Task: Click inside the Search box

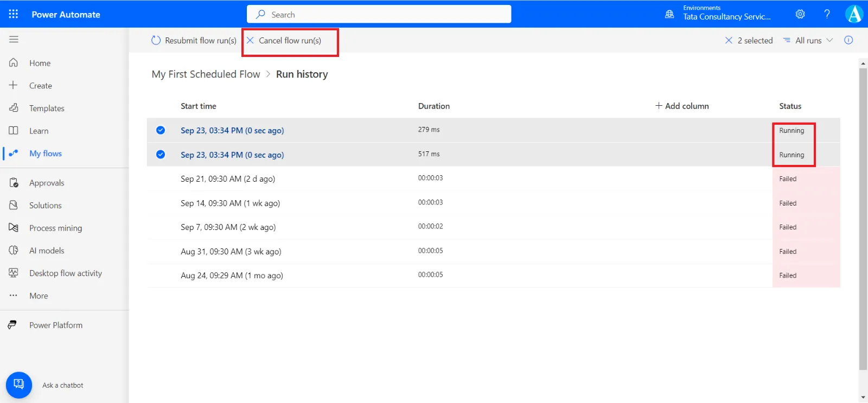Action: [x=379, y=14]
